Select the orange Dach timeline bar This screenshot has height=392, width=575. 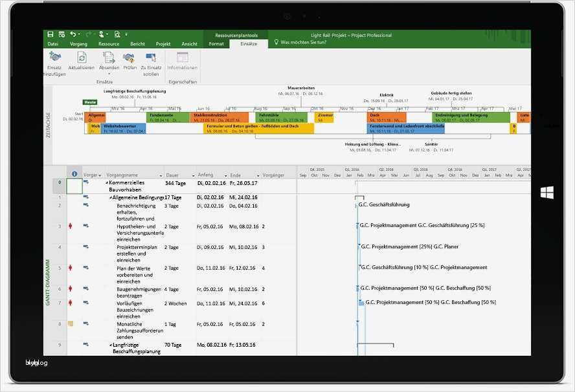point(387,117)
